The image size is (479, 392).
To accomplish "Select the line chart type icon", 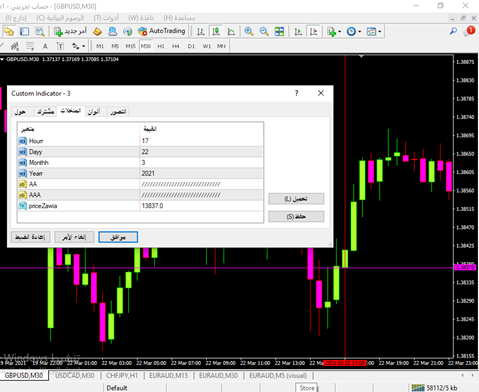I will click(231, 31).
